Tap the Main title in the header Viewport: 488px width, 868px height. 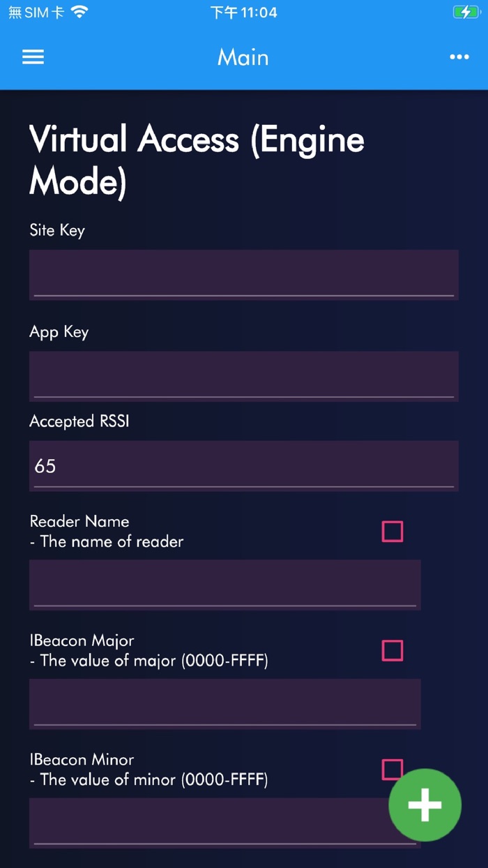click(x=243, y=57)
